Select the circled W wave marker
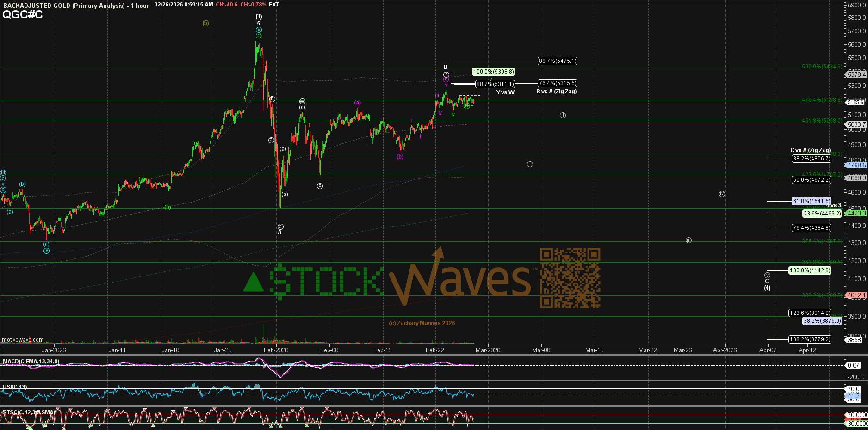 (x=302, y=101)
